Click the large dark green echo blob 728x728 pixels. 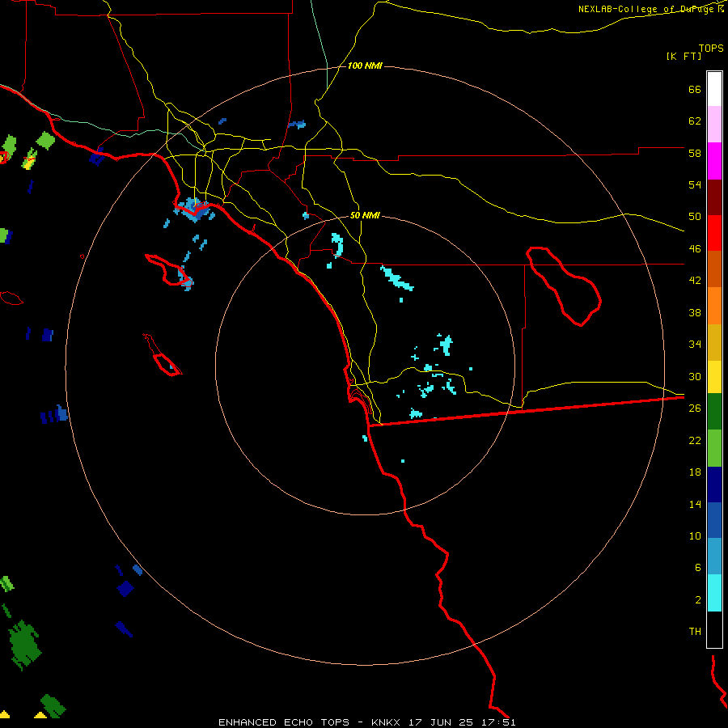pyautogui.click(x=24, y=645)
